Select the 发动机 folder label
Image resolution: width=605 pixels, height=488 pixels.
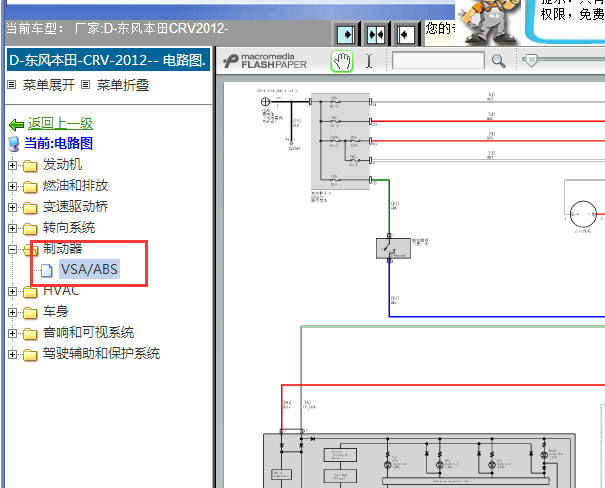coord(62,165)
